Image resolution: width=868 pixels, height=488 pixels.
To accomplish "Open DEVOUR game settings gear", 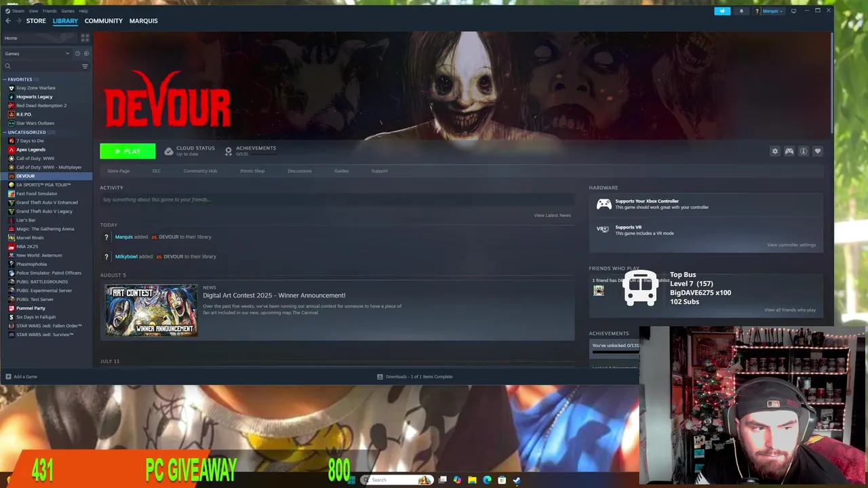I will coord(775,151).
